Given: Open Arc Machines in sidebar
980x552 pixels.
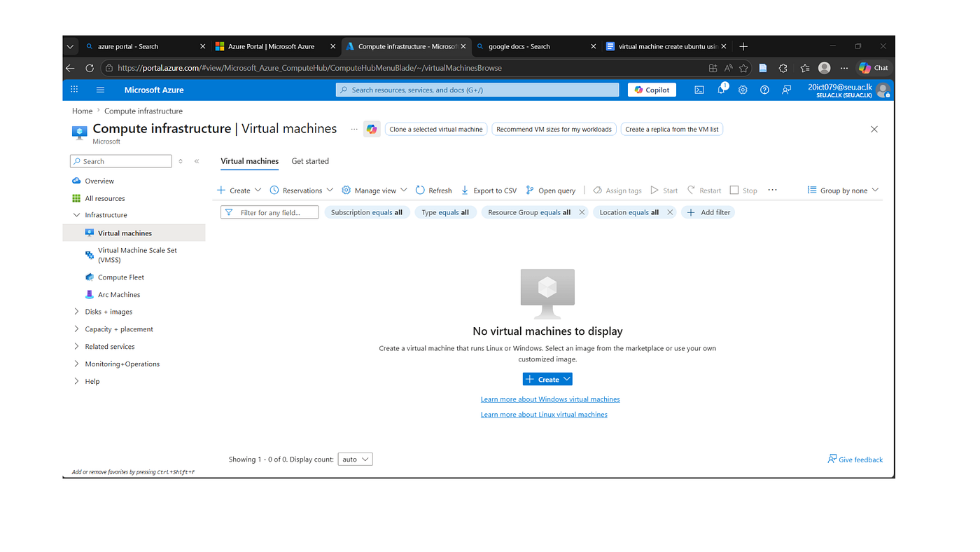Looking at the screenshot, I should click(x=119, y=295).
